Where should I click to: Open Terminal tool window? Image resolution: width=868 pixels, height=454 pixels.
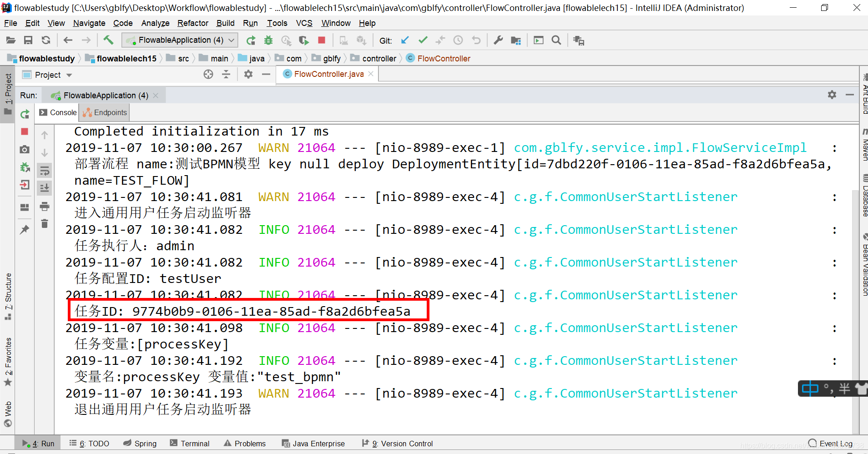(190, 444)
